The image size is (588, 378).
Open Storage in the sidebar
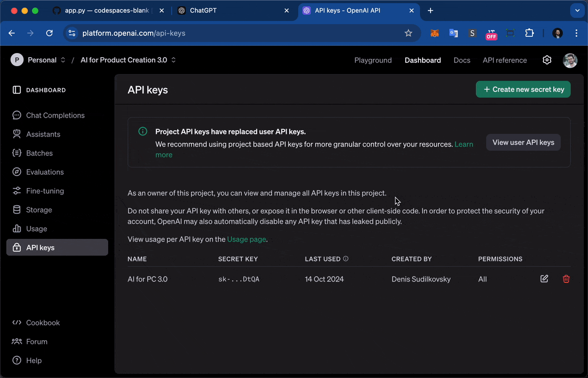(x=57, y=209)
